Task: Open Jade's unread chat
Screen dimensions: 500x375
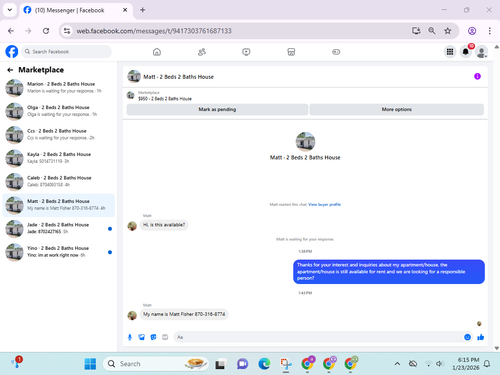Action: (59, 228)
